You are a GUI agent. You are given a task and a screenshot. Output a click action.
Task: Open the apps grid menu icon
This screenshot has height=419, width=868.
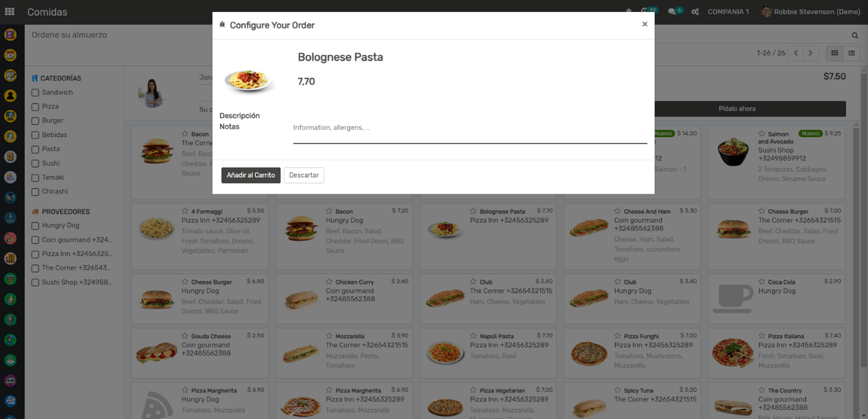tap(10, 12)
